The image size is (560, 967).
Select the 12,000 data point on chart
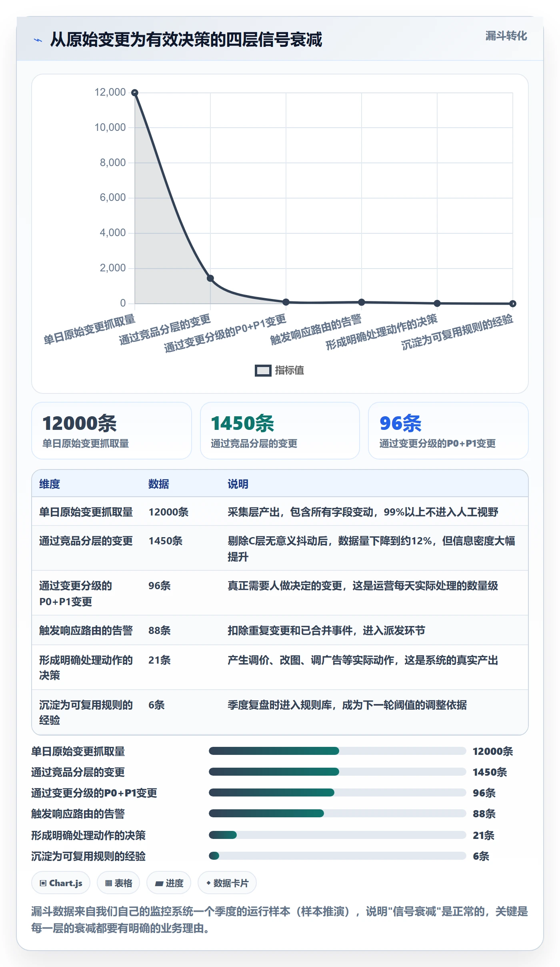135,92
